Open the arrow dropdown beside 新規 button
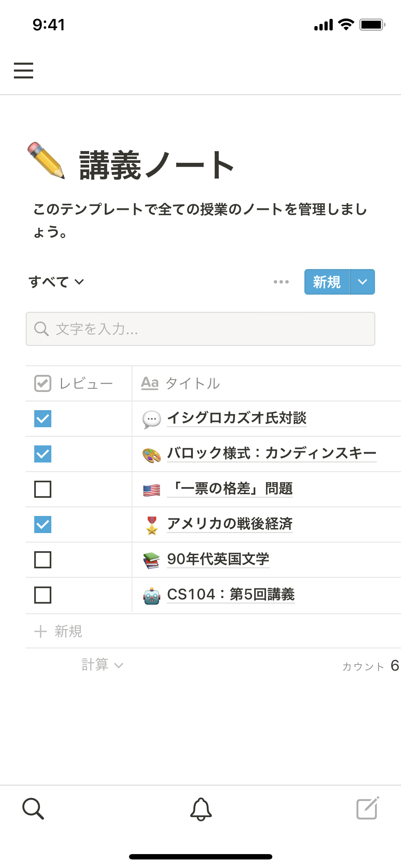The image size is (401, 868). click(363, 282)
